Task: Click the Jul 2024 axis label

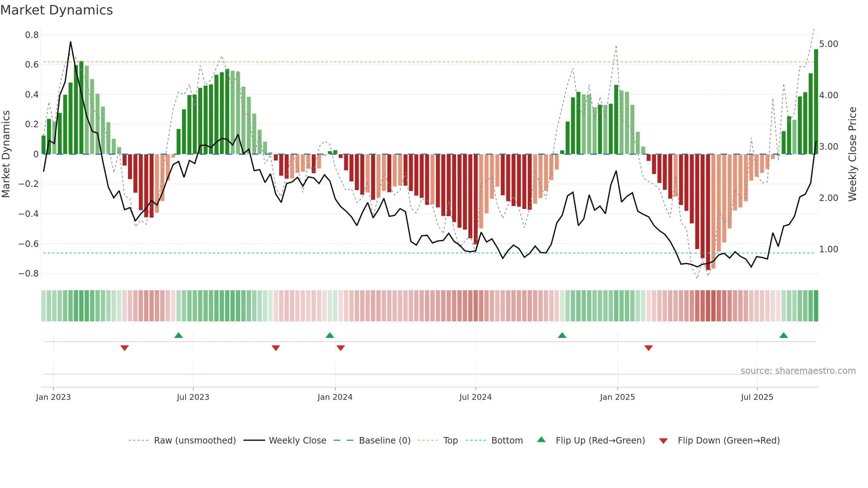Action: tap(476, 397)
